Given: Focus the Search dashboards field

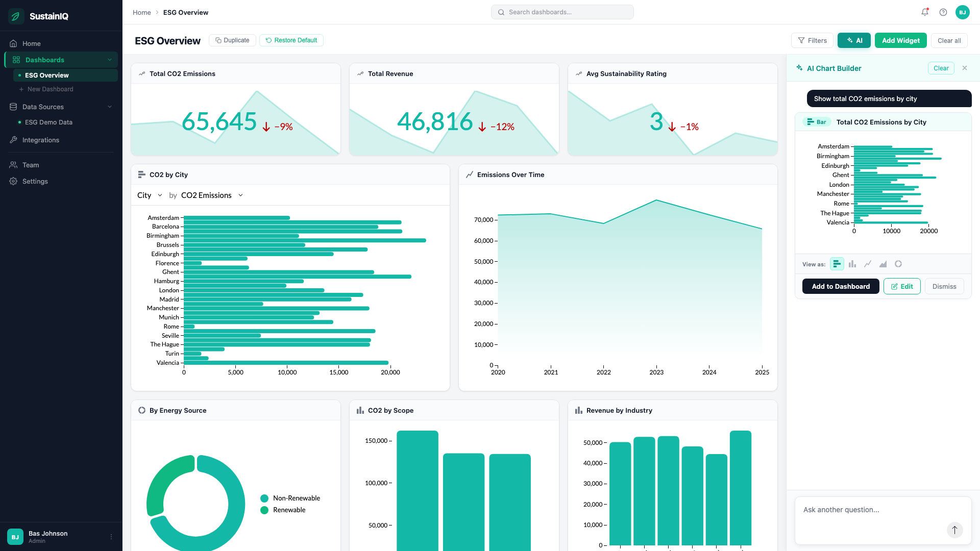Looking at the screenshot, I should [x=562, y=12].
